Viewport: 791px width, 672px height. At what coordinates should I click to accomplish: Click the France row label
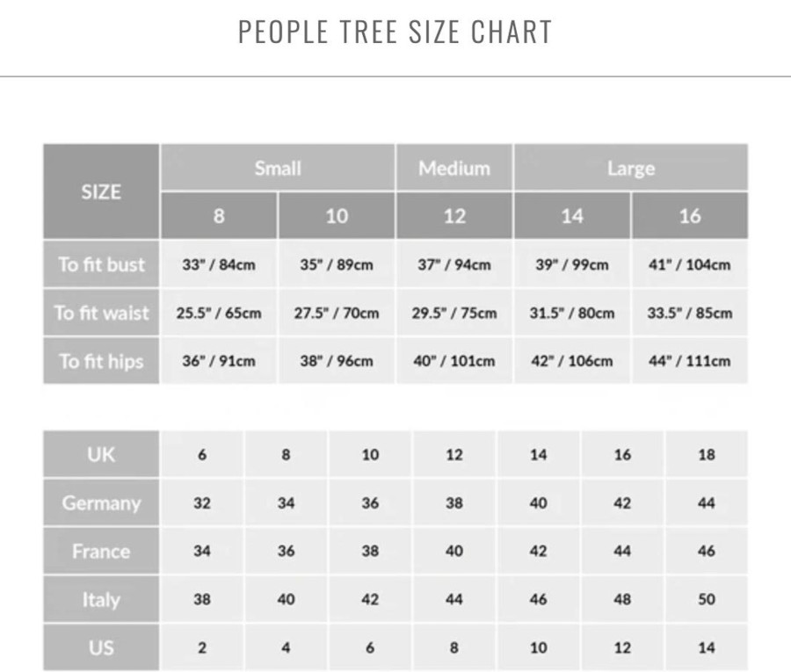(x=101, y=551)
